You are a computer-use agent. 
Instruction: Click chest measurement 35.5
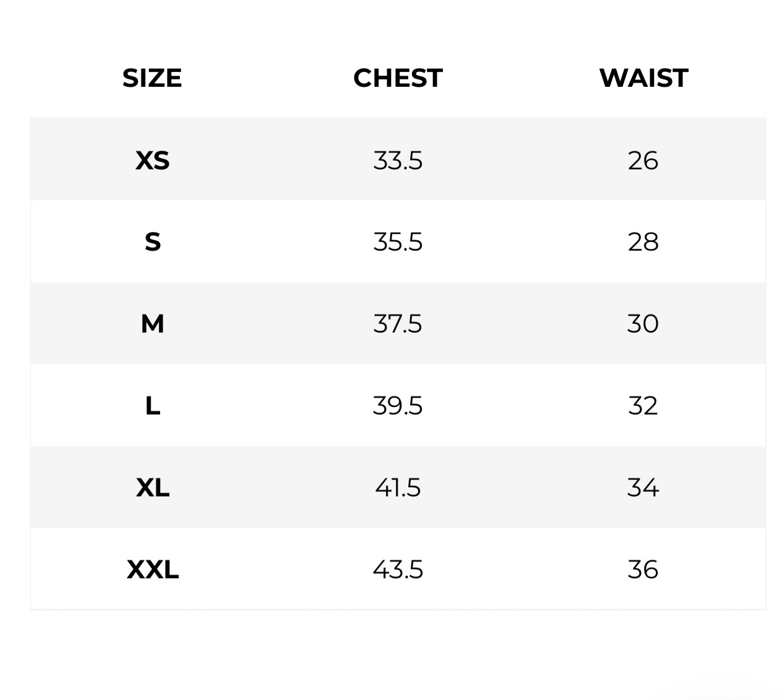[x=398, y=242]
